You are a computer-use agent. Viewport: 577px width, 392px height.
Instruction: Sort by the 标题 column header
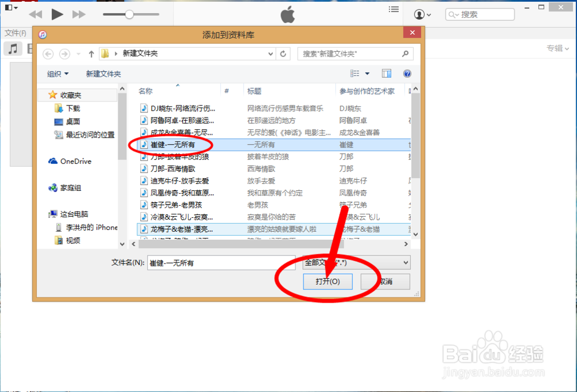point(256,89)
